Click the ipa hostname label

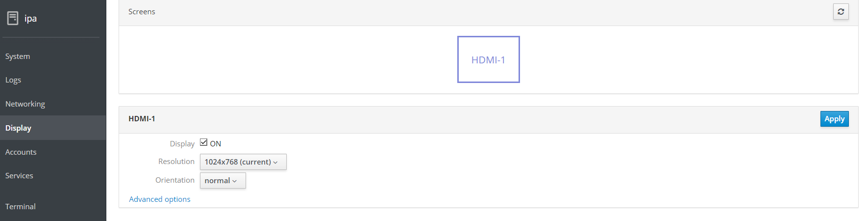pos(30,19)
